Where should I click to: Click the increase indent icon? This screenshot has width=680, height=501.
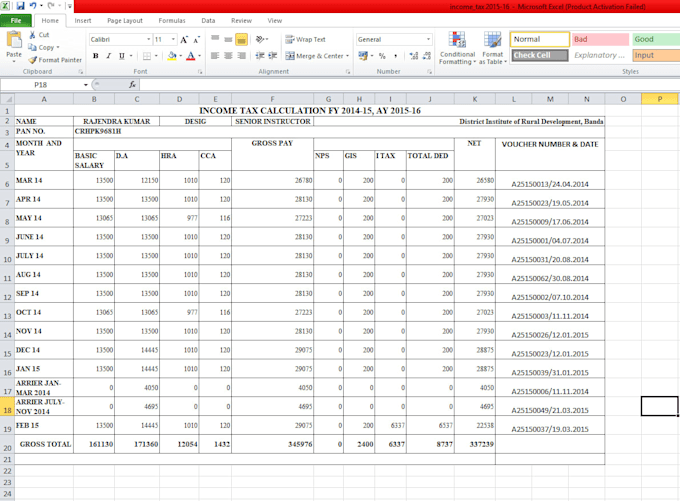click(x=273, y=56)
